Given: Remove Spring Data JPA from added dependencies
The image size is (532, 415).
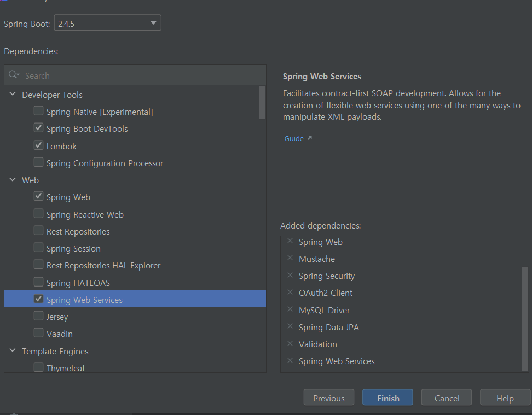Looking at the screenshot, I should click(x=290, y=326).
